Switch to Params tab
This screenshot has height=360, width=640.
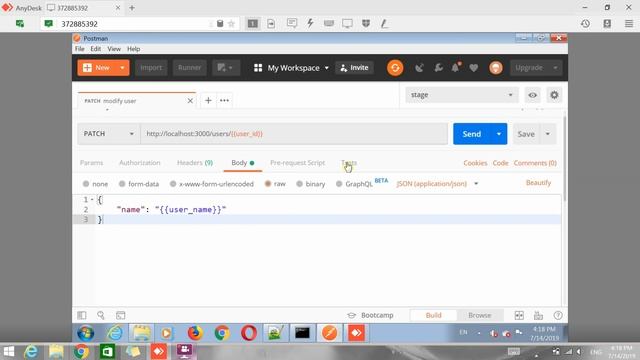click(91, 163)
